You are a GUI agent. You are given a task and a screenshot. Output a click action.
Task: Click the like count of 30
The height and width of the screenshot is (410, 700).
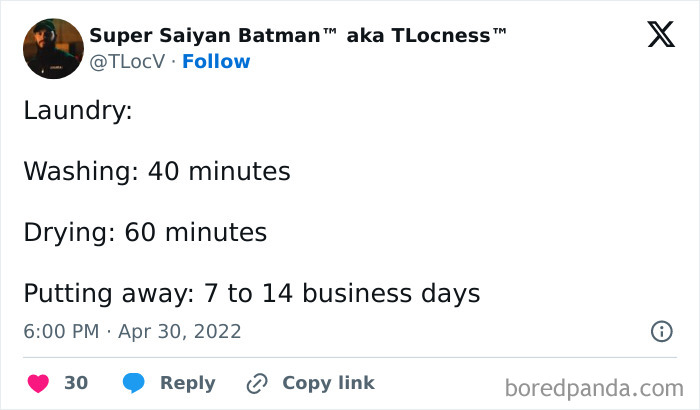click(x=76, y=383)
